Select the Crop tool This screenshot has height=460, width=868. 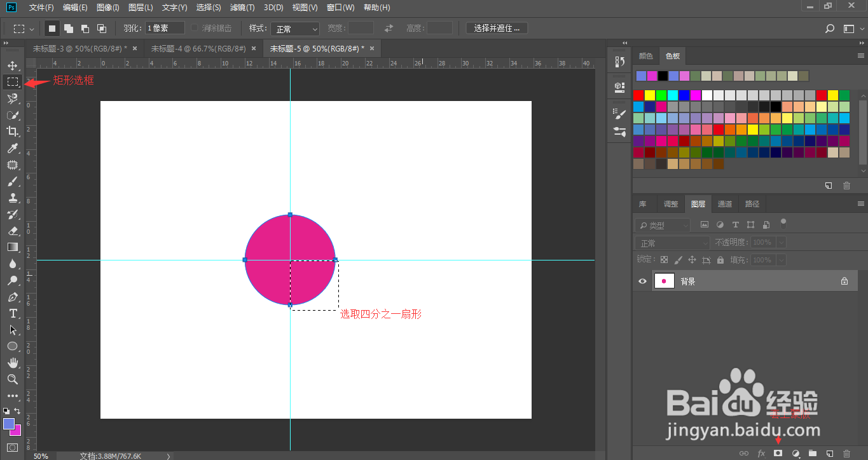point(12,132)
